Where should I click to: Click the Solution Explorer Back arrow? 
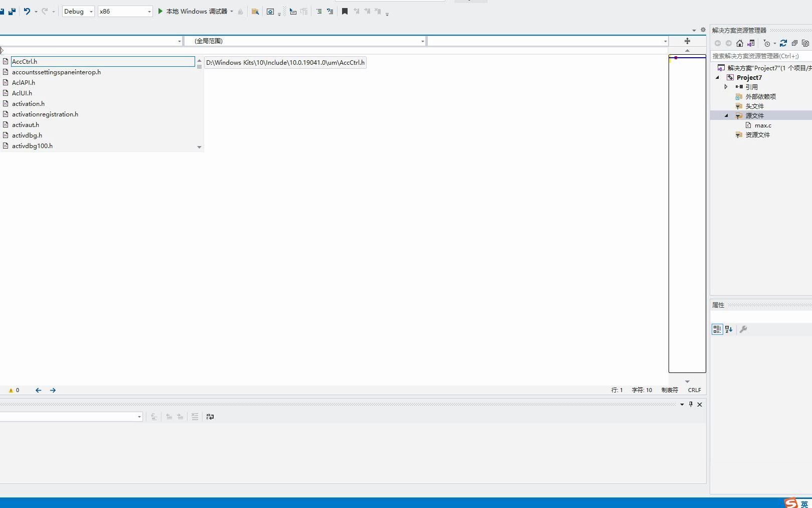(x=718, y=43)
